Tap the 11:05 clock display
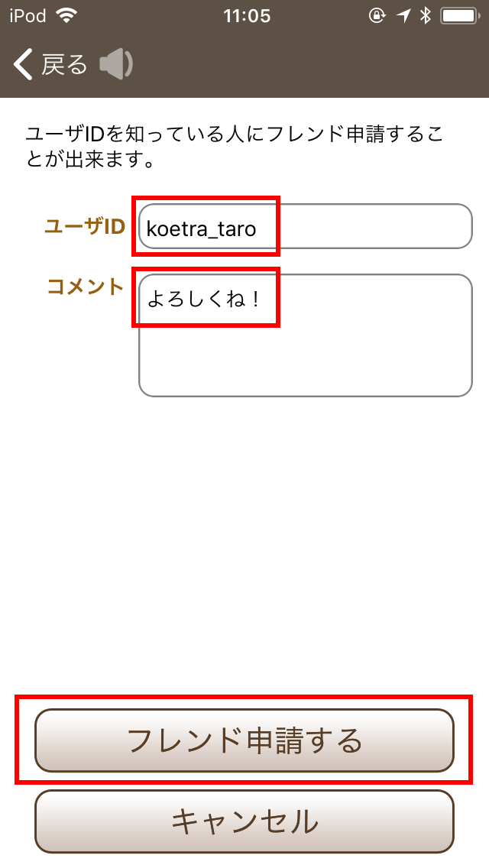The height and width of the screenshot is (868, 489). tap(247, 16)
